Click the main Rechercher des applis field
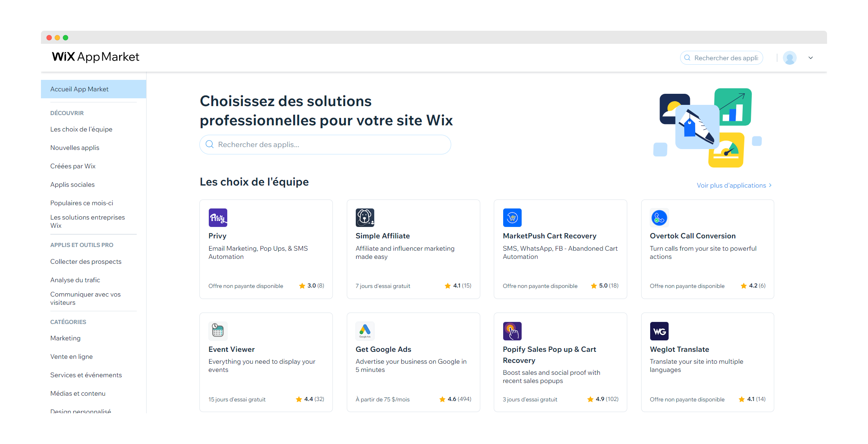Viewport: 868px width, 444px height. pyautogui.click(x=325, y=145)
